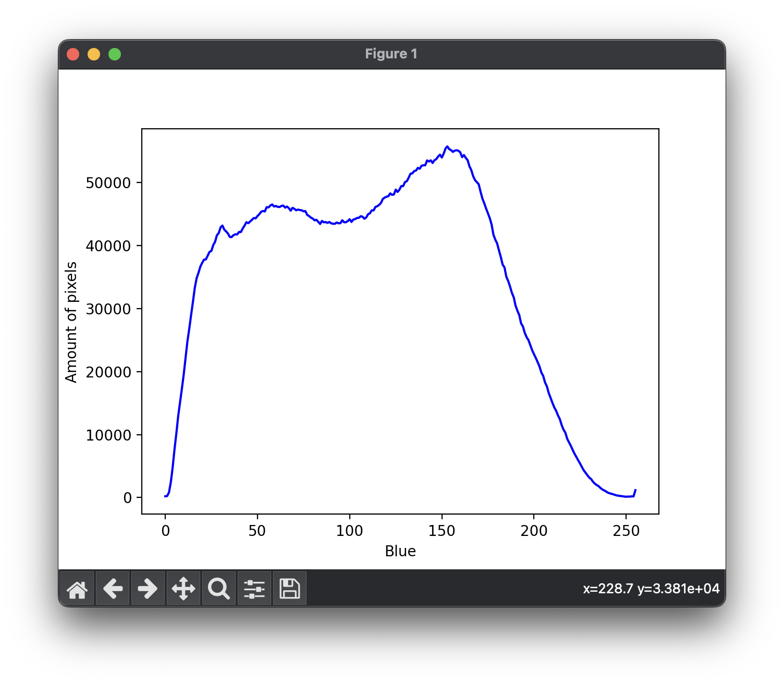
Task: Click the x-axis tick label '50'
Action: (258, 531)
